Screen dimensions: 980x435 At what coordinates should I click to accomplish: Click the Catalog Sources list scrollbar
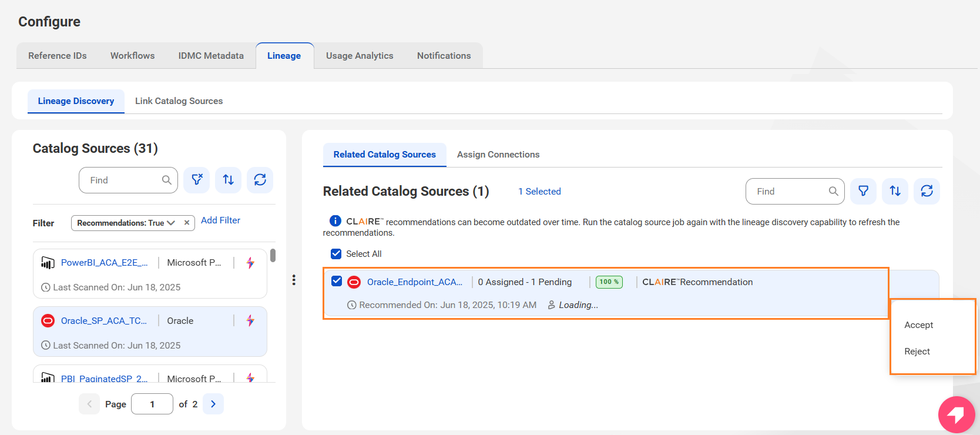(x=273, y=256)
